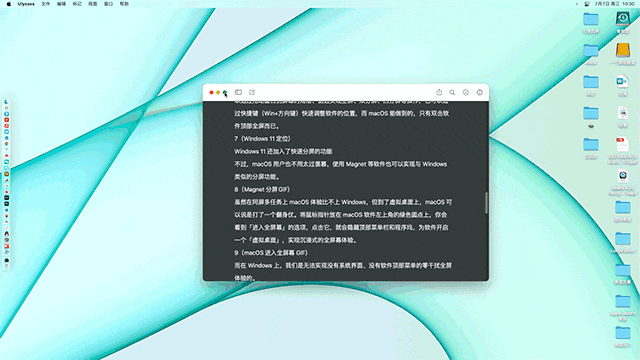Screen dimensions: 640x360
Task: Click the heading text "7（Windows 11 定位）"
Action: (262, 139)
